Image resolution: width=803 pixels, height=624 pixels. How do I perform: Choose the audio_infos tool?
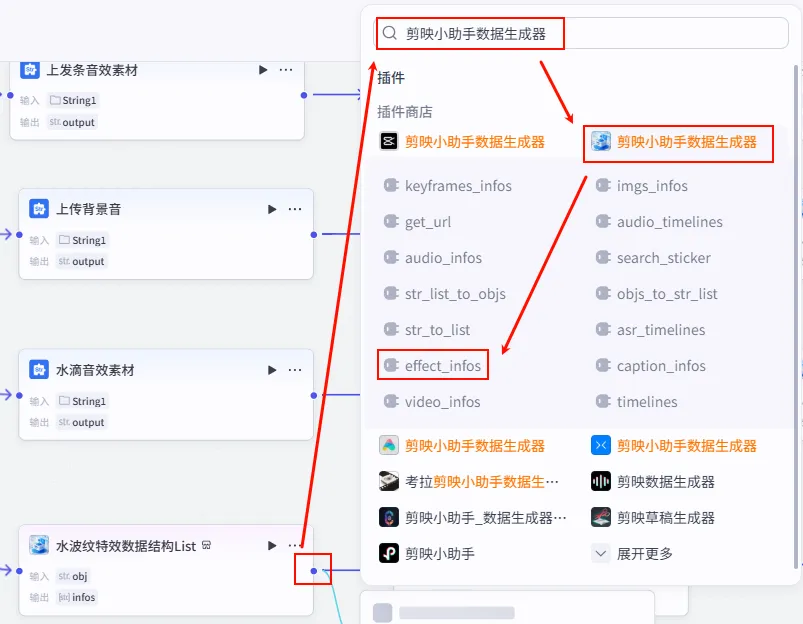(433, 258)
